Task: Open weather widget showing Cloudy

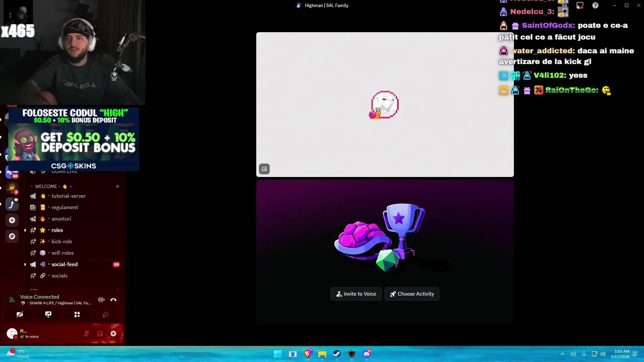Action: click(19, 354)
